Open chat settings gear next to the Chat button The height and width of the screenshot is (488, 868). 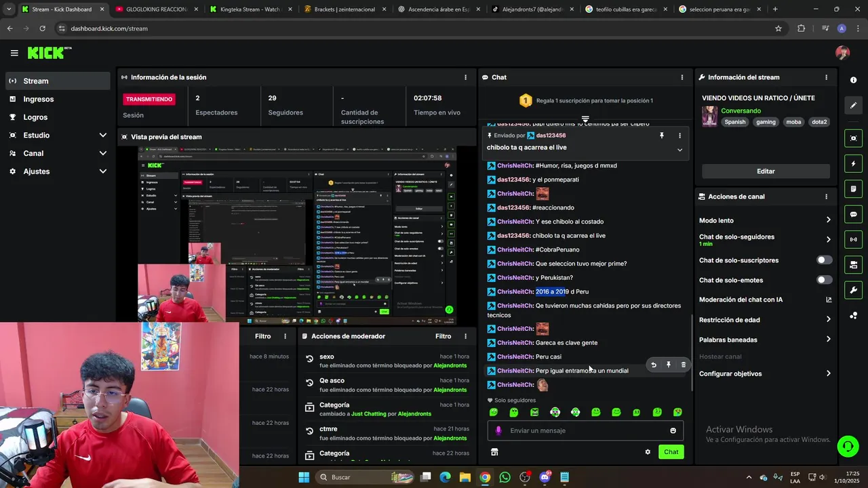[x=648, y=452]
